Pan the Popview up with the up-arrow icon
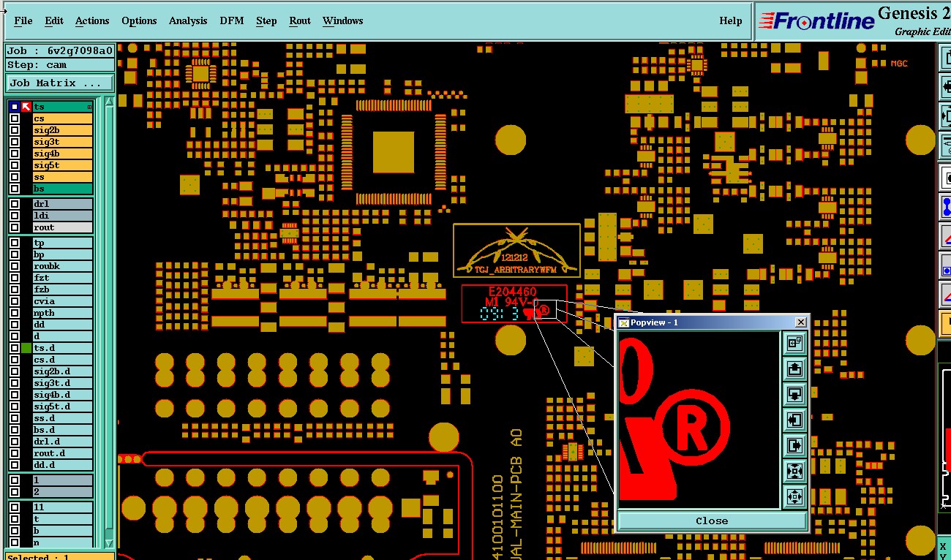 [x=794, y=368]
